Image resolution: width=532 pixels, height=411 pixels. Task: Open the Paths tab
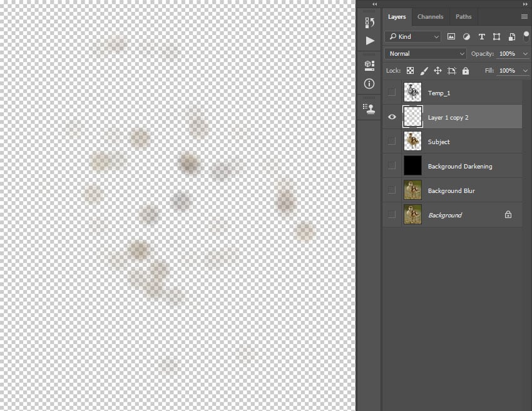(x=463, y=16)
